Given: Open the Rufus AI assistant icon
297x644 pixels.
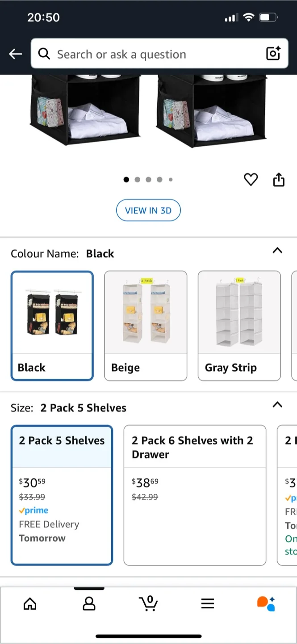Looking at the screenshot, I should tap(267, 603).
